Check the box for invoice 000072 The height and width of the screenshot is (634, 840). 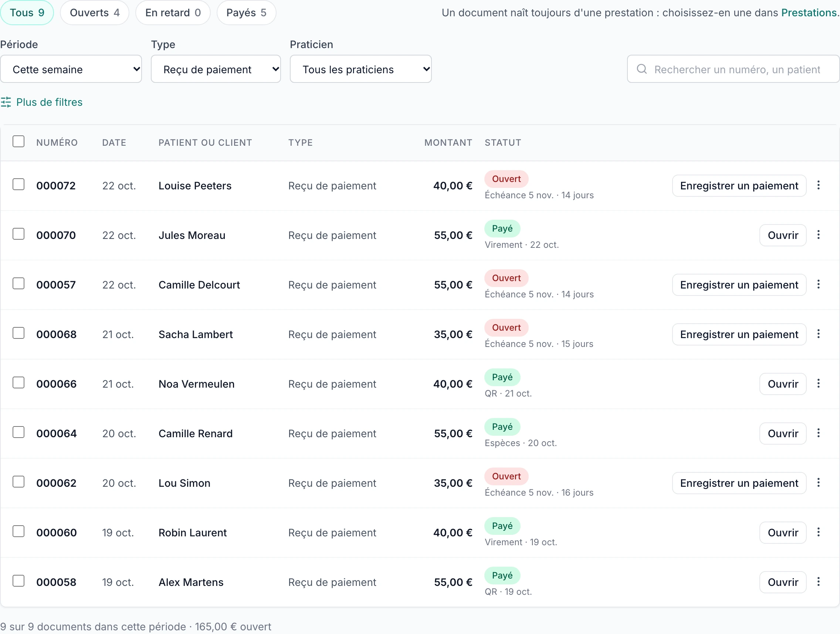pos(18,185)
